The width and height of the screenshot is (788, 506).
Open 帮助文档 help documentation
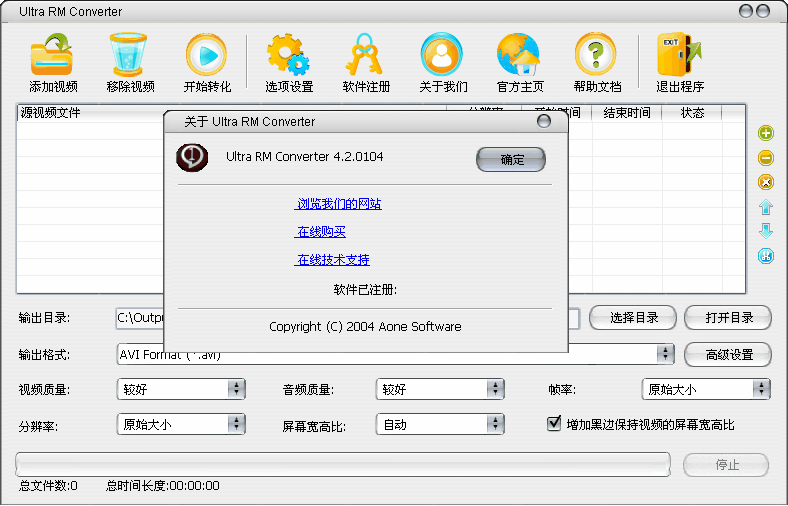(596, 56)
